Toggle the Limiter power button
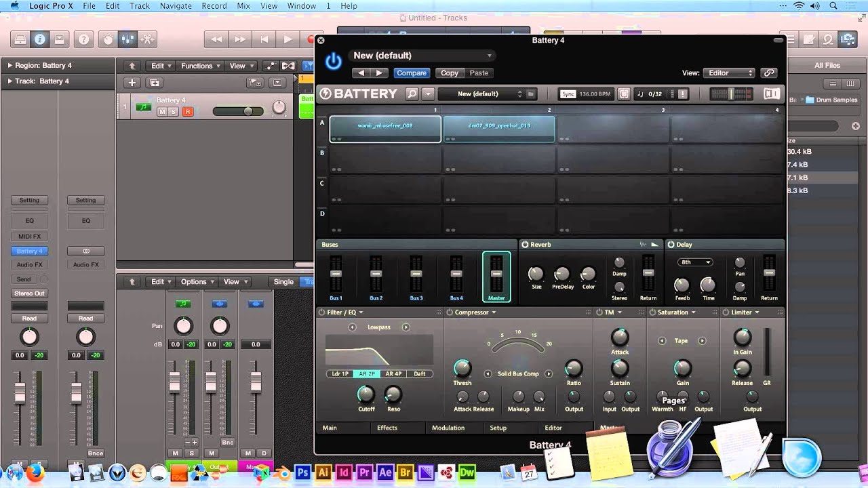 pos(726,312)
